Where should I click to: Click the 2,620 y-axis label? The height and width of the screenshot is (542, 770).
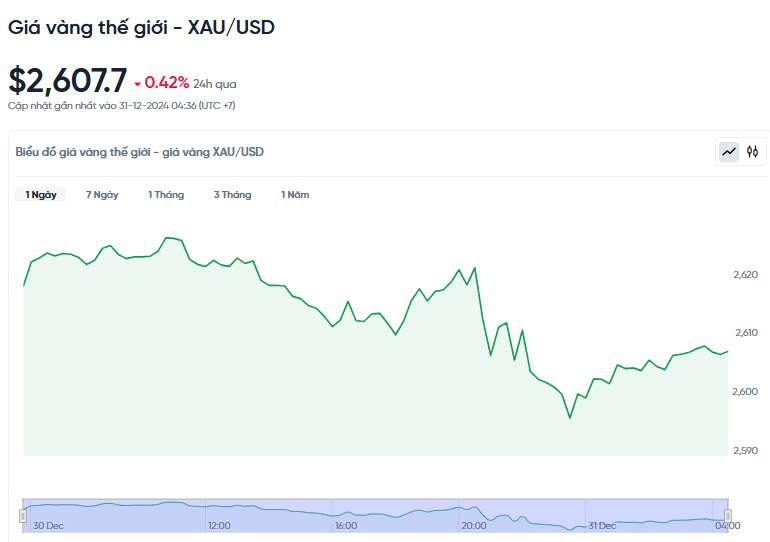746,273
